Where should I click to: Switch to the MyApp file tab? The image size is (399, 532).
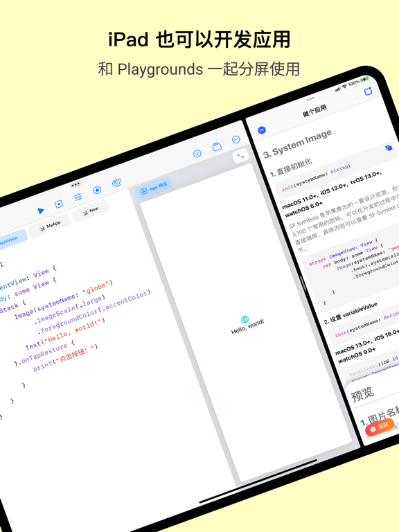pos(50,226)
